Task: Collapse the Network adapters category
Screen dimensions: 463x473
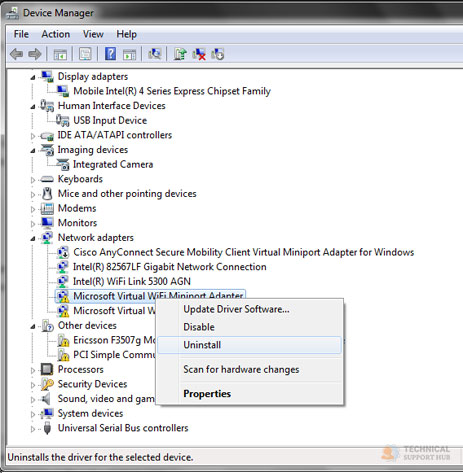Action: tap(33, 238)
